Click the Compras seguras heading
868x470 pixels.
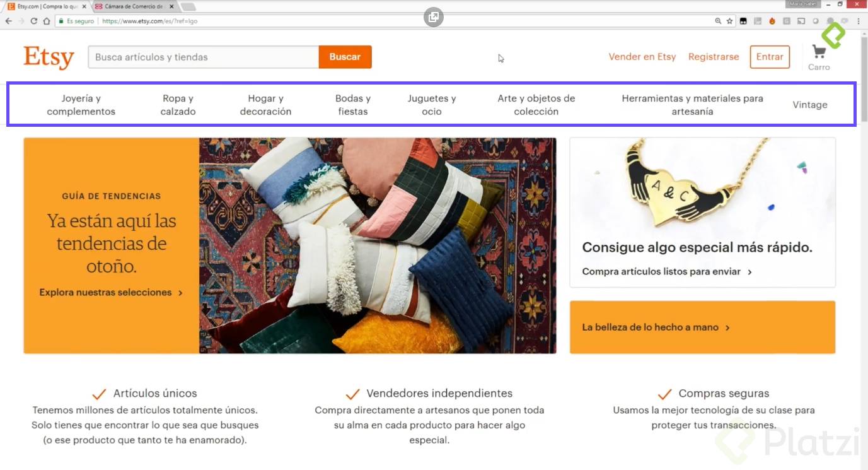pyautogui.click(x=724, y=393)
